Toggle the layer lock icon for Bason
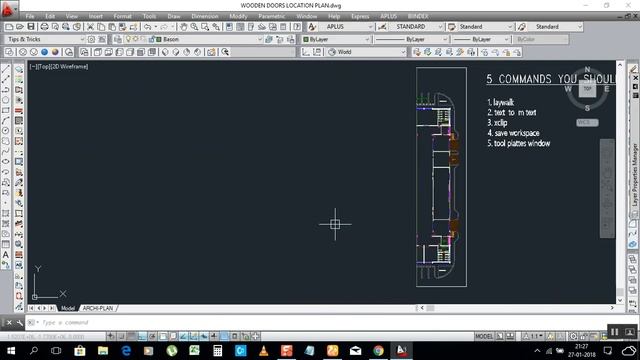 152,40
